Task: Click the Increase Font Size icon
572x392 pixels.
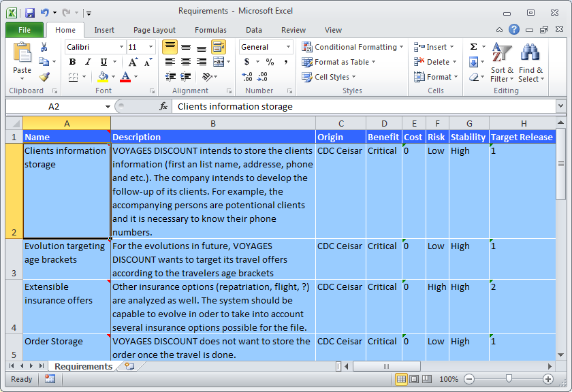Action: 133,62
